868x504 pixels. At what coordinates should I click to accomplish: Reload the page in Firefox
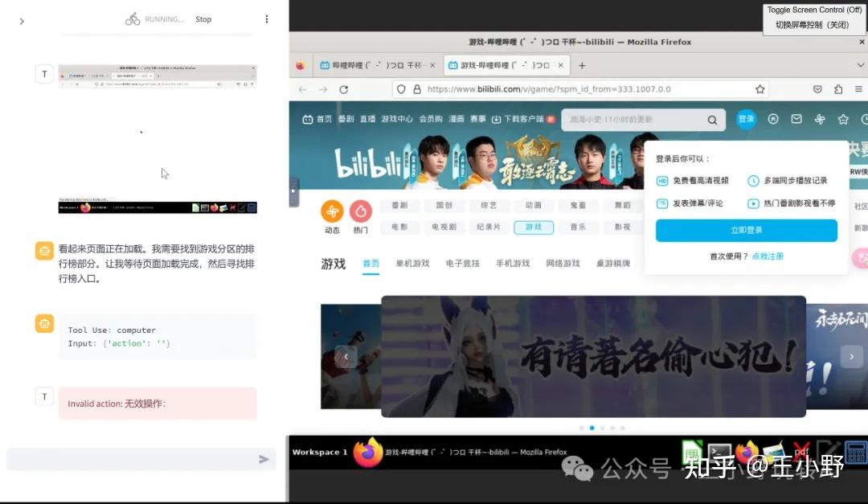(344, 89)
